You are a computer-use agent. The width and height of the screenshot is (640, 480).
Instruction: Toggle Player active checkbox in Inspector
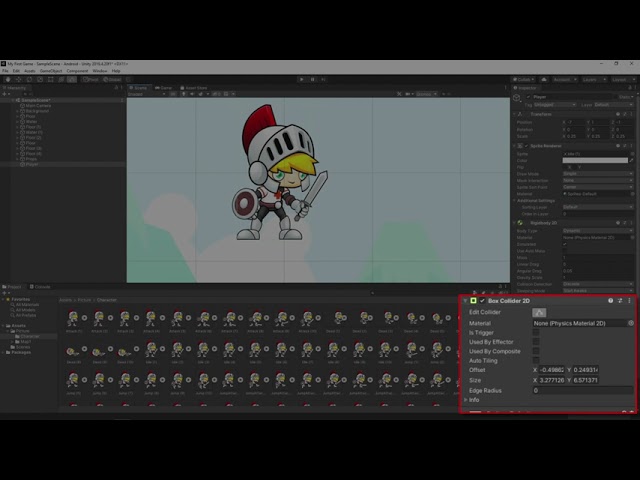point(529,97)
